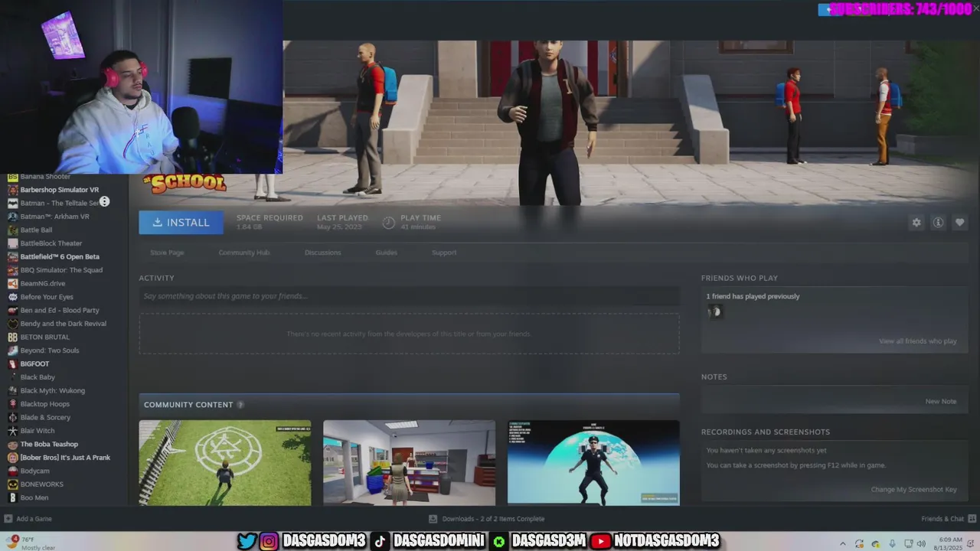Open the Store Page tab
This screenshot has height=551, width=980.
click(x=167, y=253)
